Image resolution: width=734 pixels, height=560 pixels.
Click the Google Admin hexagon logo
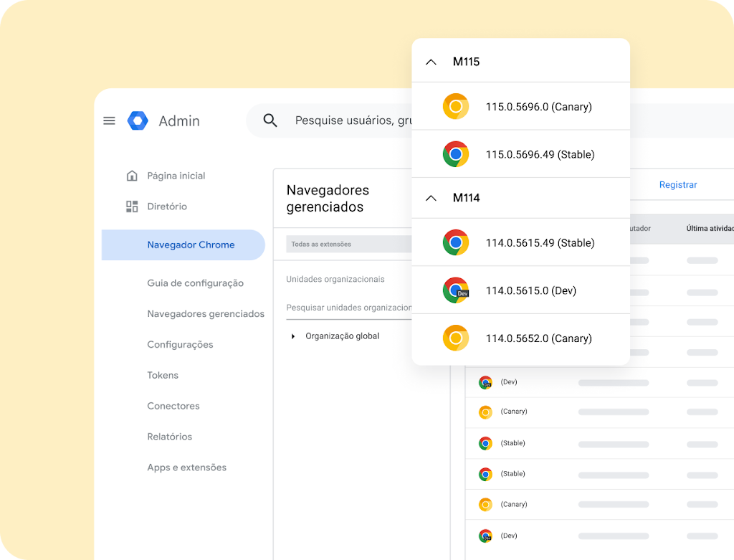pos(138,120)
